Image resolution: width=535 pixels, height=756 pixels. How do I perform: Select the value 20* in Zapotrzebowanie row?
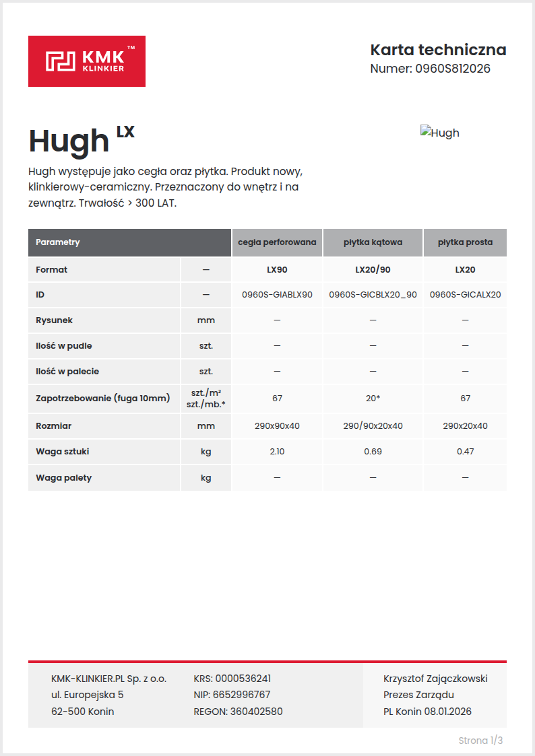point(373,399)
